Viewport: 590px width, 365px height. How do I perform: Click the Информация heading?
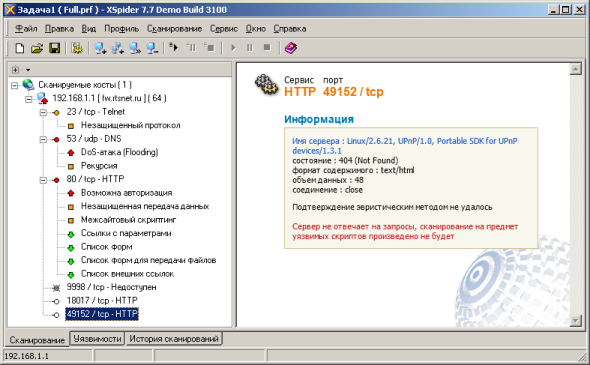pos(319,119)
